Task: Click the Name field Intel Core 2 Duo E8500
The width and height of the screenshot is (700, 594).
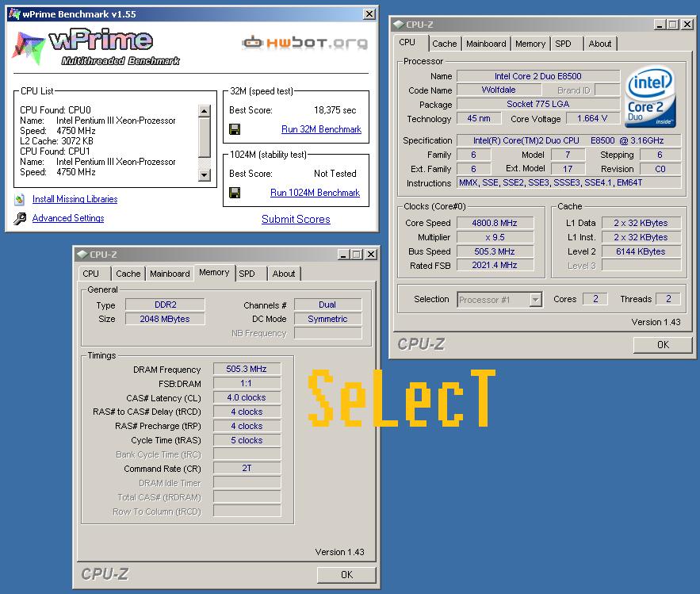Action: 538,76
